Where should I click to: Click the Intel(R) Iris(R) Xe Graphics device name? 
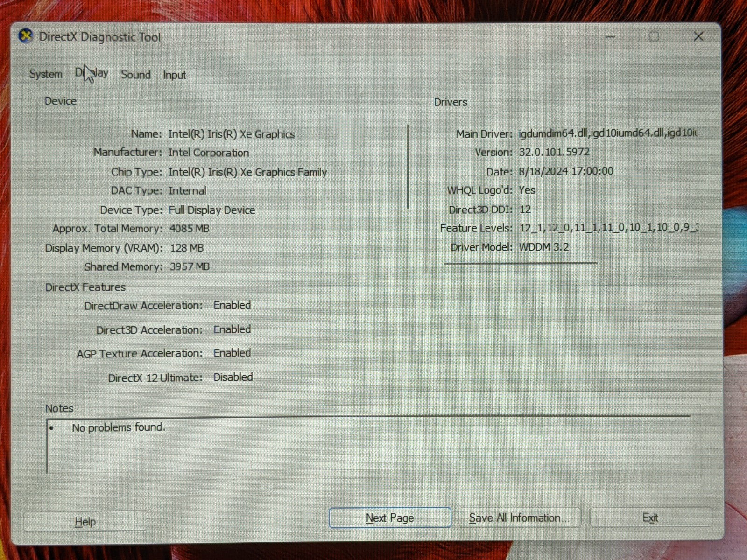tap(231, 134)
